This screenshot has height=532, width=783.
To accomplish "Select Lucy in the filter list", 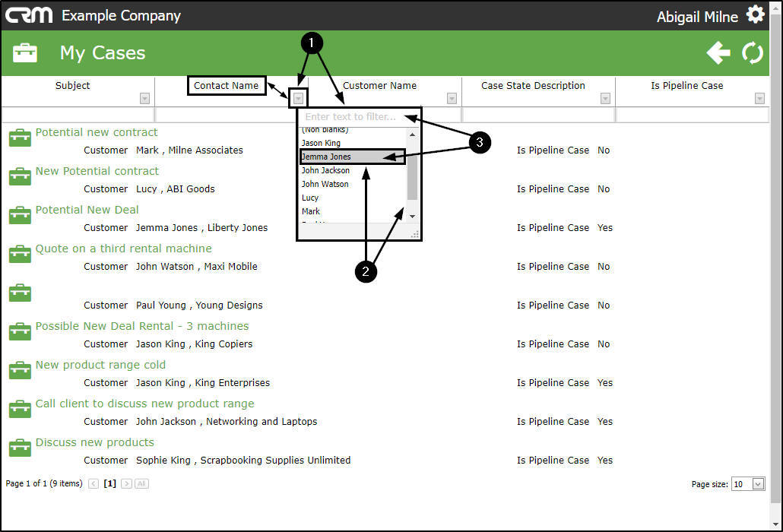I will [x=310, y=198].
